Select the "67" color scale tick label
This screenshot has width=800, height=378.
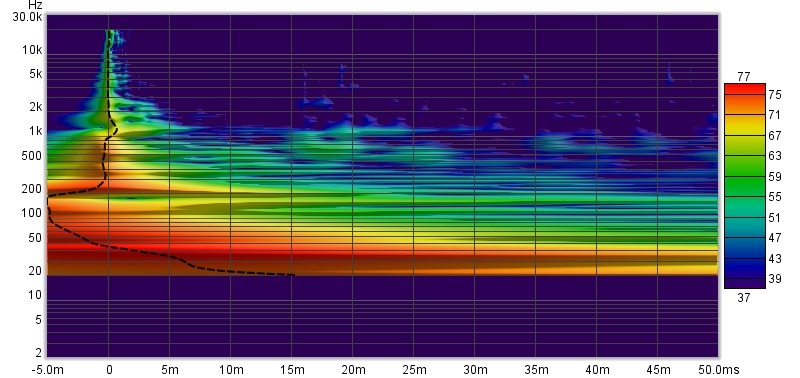776,136
